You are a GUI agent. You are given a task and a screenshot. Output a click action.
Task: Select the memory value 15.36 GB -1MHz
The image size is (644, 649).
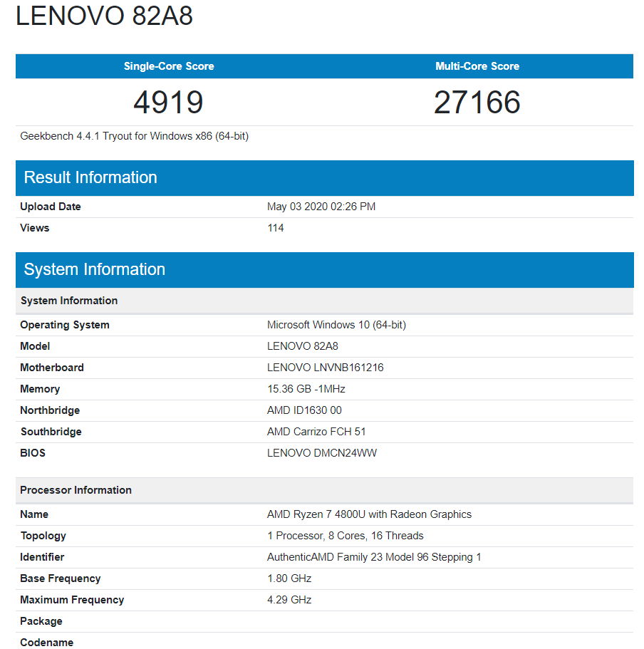306,390
